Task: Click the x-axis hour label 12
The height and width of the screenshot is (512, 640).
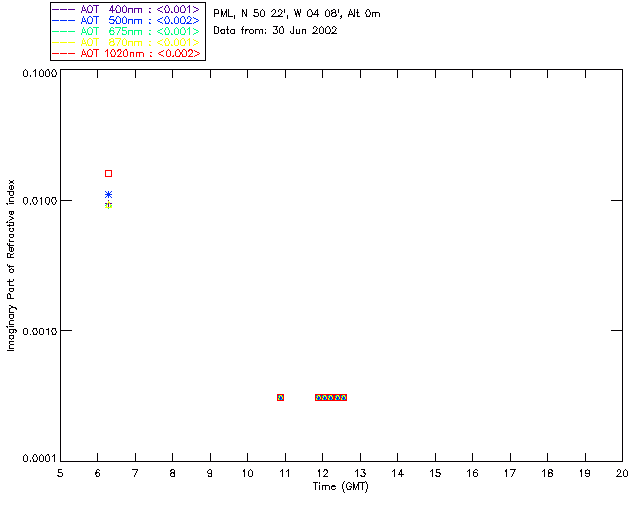Action: tap(322, 473)
